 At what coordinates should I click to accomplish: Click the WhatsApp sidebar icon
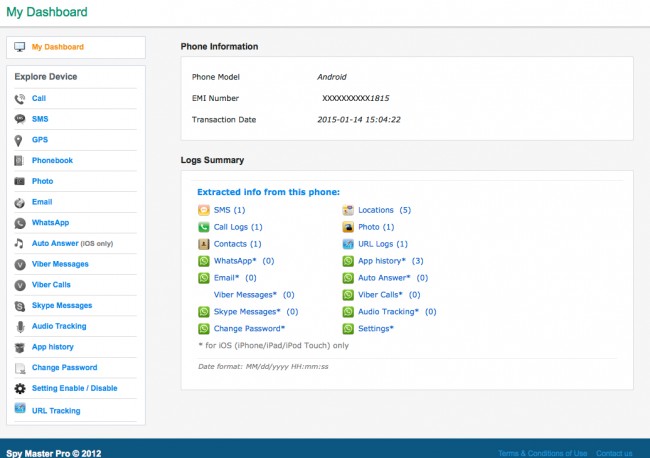tap(19, 223)
